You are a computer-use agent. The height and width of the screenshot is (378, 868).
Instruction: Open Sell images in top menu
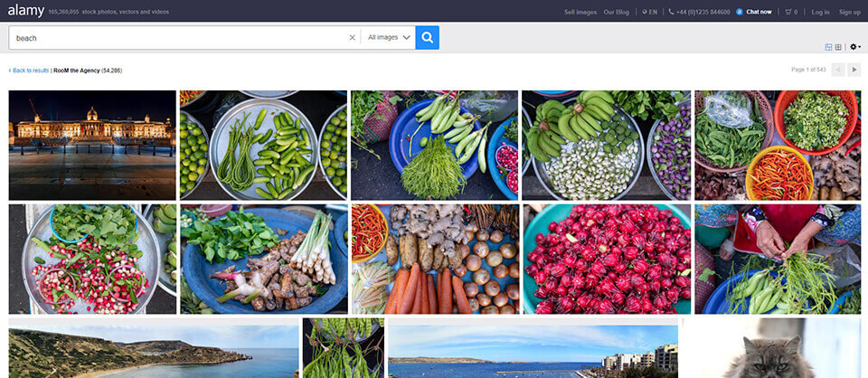(580, 12)
